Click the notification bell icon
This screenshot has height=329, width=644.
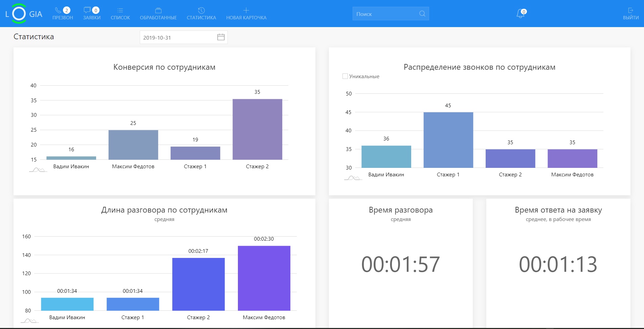point(520,14)
